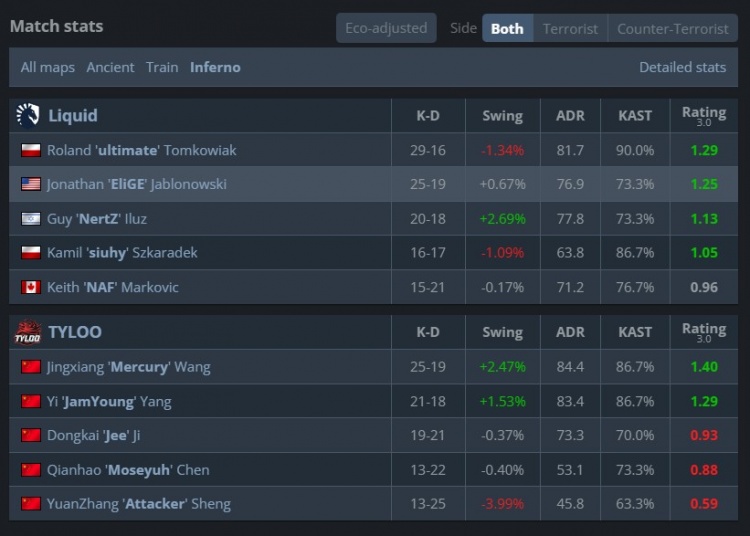Click the Israel flag beside NertZ
The image size is (750, 536).
[30, 218]
